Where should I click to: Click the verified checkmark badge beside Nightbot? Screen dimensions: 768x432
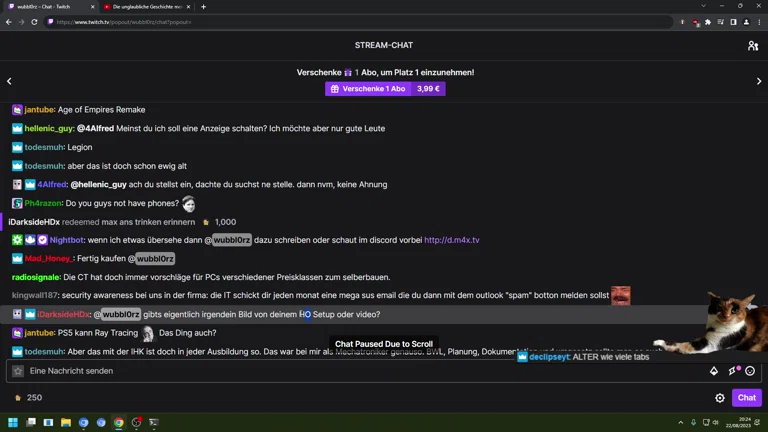coord(43,240)
